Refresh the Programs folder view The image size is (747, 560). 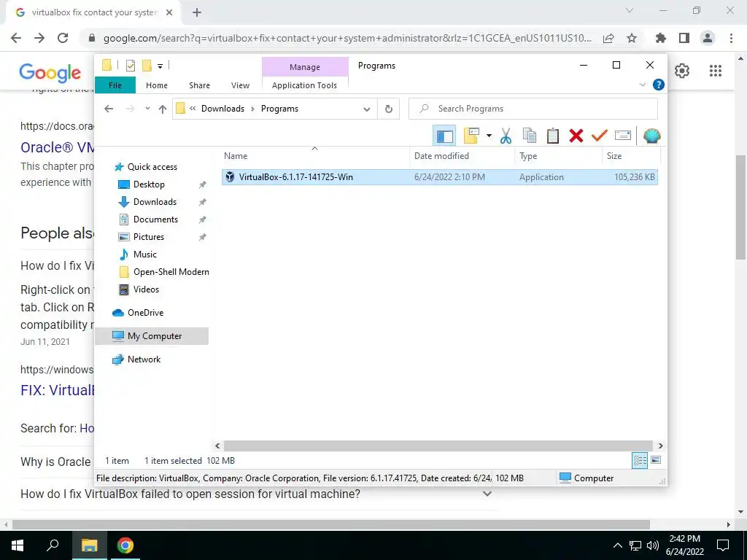coord(389,109)
